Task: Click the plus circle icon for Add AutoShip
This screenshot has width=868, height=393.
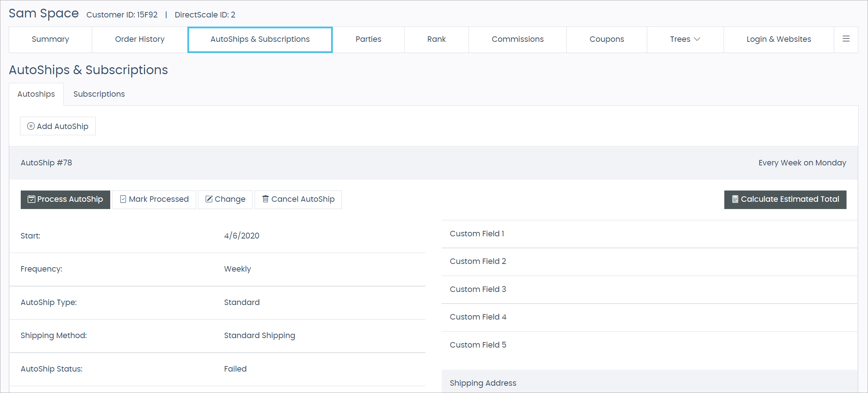Action: [x=31, y=126]
